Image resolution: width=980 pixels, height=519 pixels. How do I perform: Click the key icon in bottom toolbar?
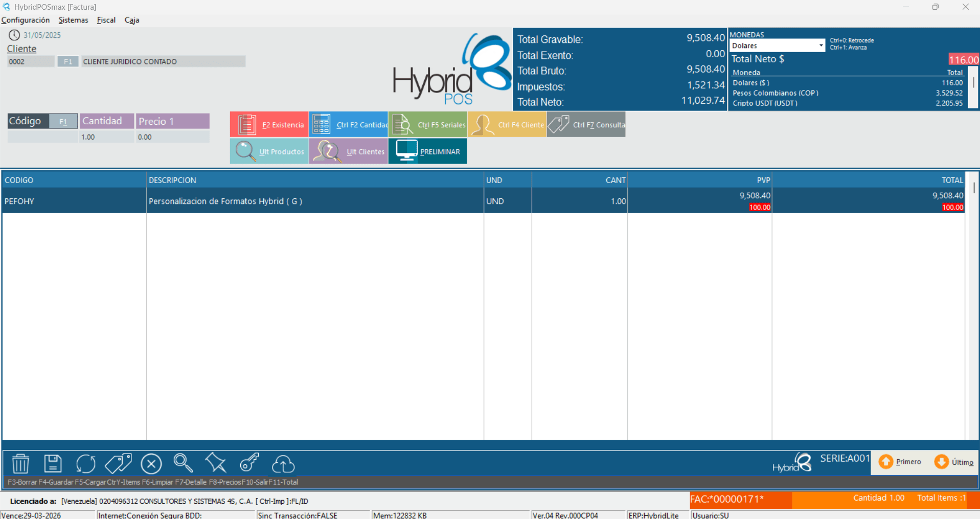coord(249,463)
